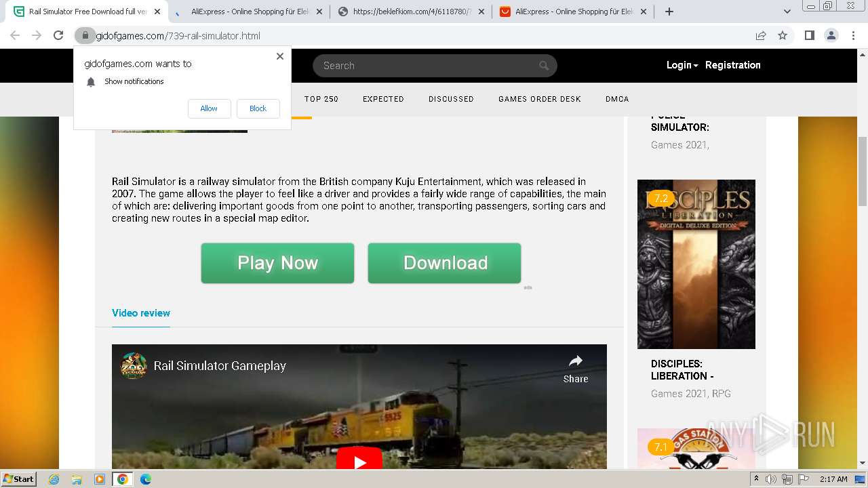Open the Registration link

(733, 65)
